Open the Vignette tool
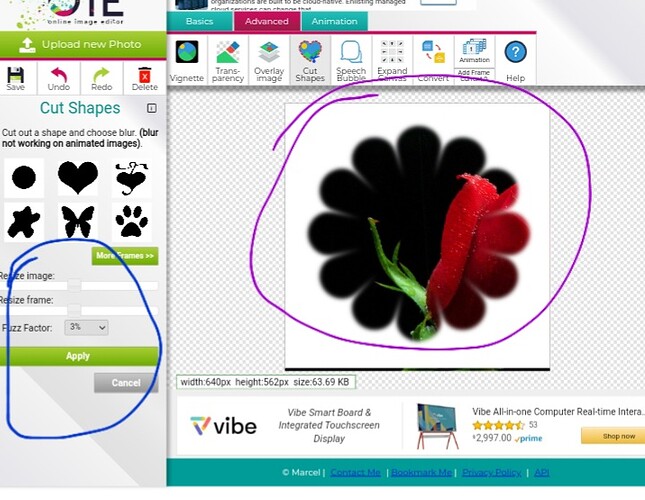 tap(187, 60)
